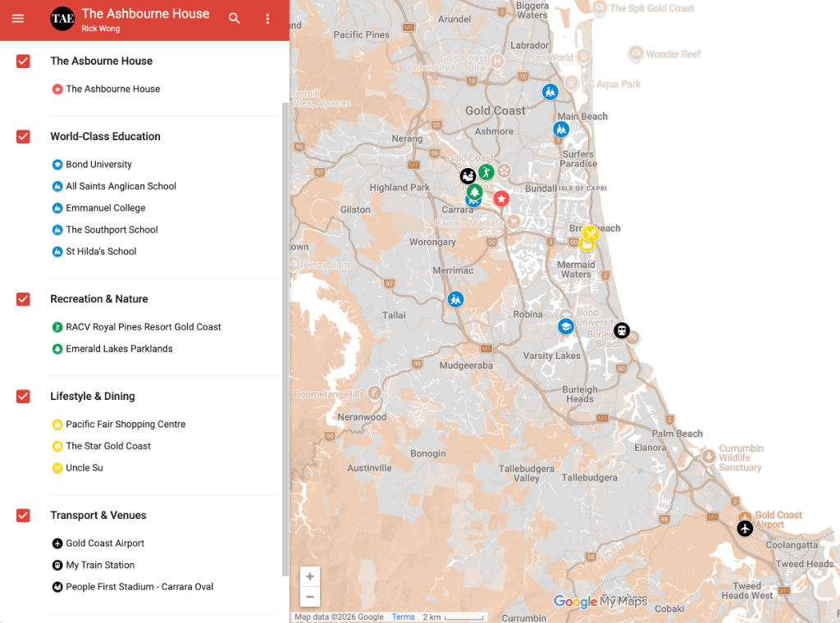This screenshot has height=623, width=840.
Task: Click the yellow dining marker at Broadbeach
Action: [591, 234]
